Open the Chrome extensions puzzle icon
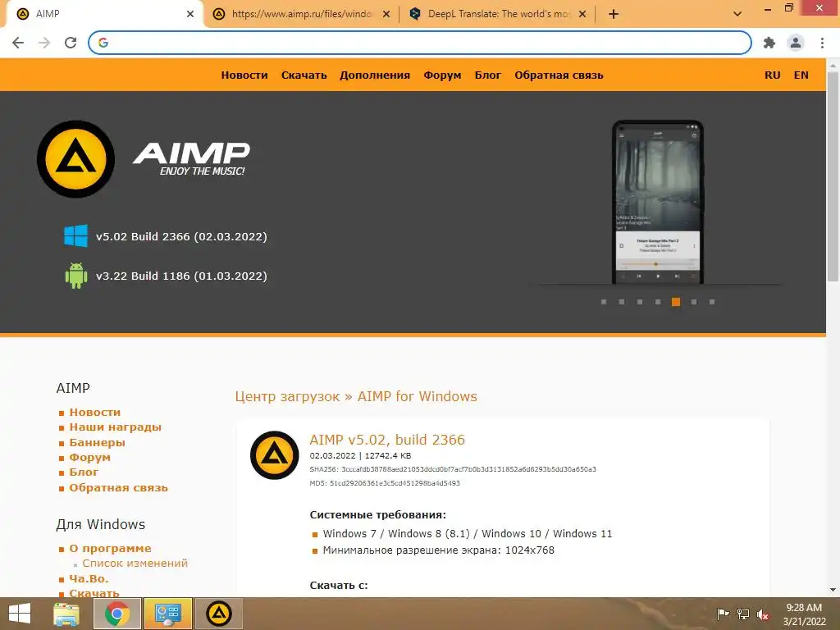Image resolution: width=840 pixels, height=630 pixels. click(x=769, y=43)
